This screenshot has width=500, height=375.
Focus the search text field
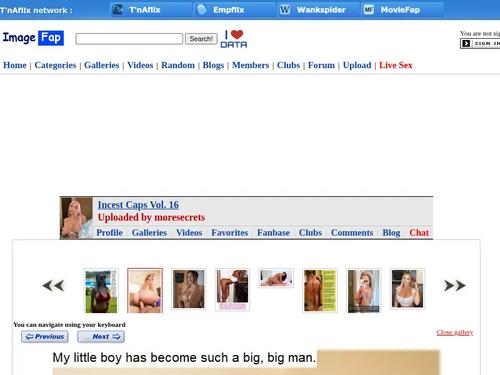[129, 39]
